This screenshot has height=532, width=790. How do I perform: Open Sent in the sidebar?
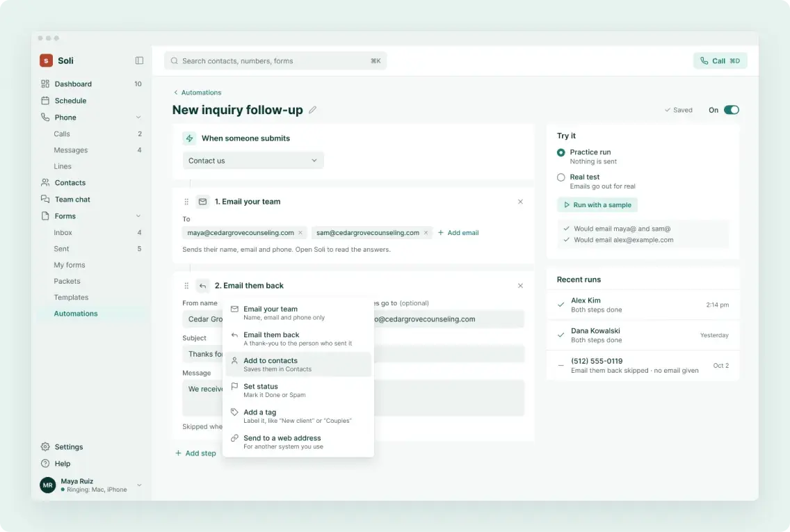[x=91, y=249]
